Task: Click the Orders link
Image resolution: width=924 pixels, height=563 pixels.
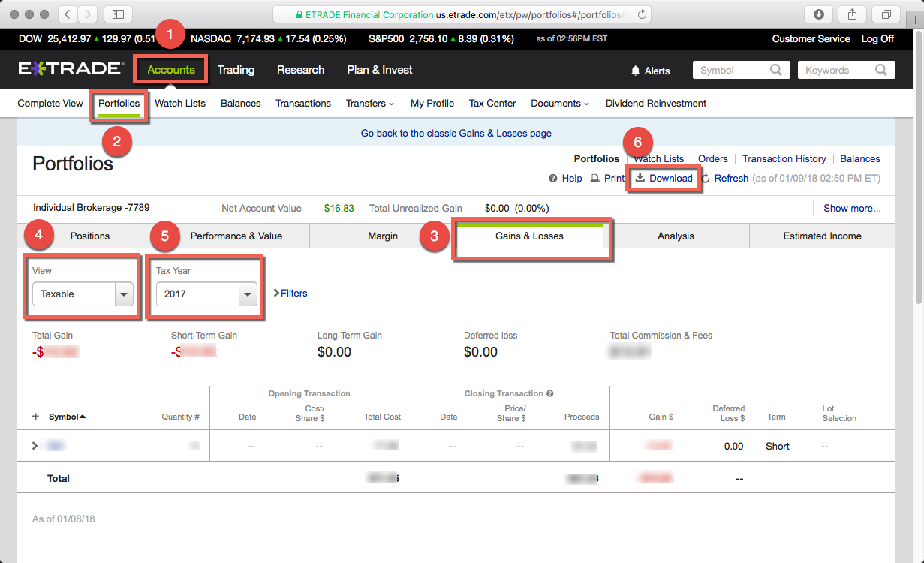Action: (x=713, y=159)
